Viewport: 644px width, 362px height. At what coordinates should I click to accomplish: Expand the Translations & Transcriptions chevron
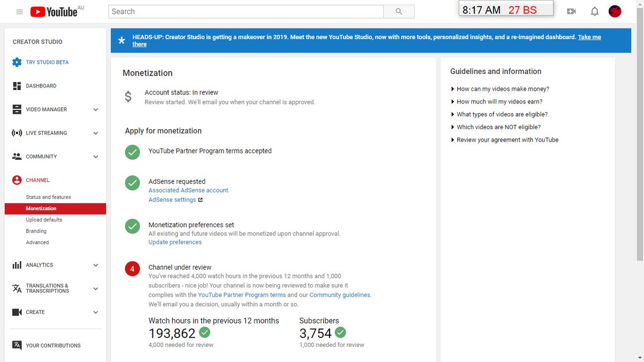tap(96, 289)
